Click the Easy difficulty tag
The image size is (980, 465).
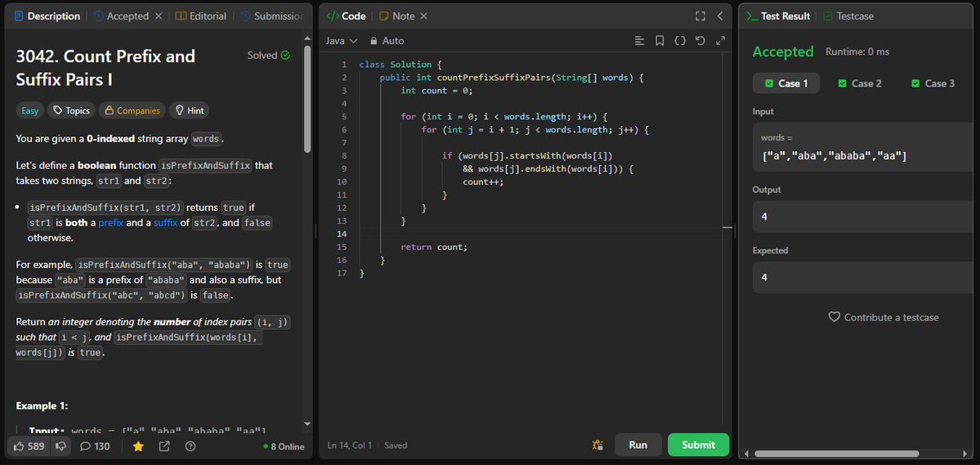(x=30, y=110)
